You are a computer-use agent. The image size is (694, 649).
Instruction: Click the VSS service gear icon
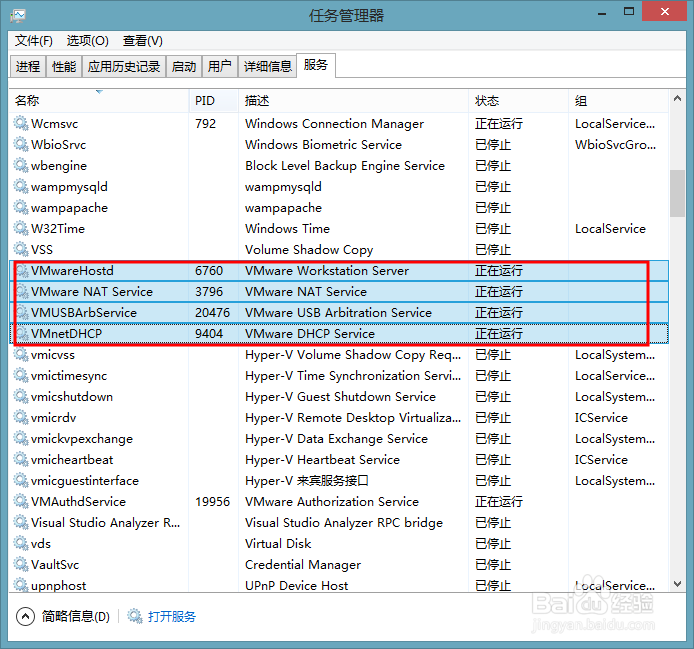click(x=21, y=249)
